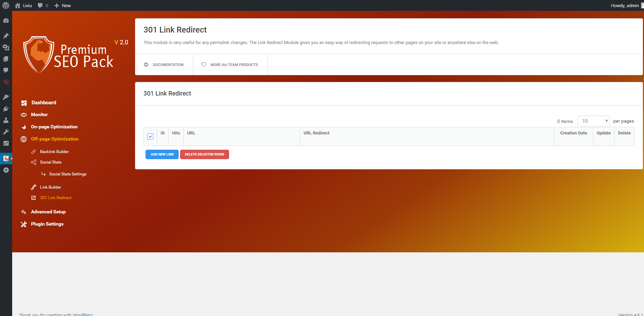Open Backlink Builder submenu item

(54, 152)
